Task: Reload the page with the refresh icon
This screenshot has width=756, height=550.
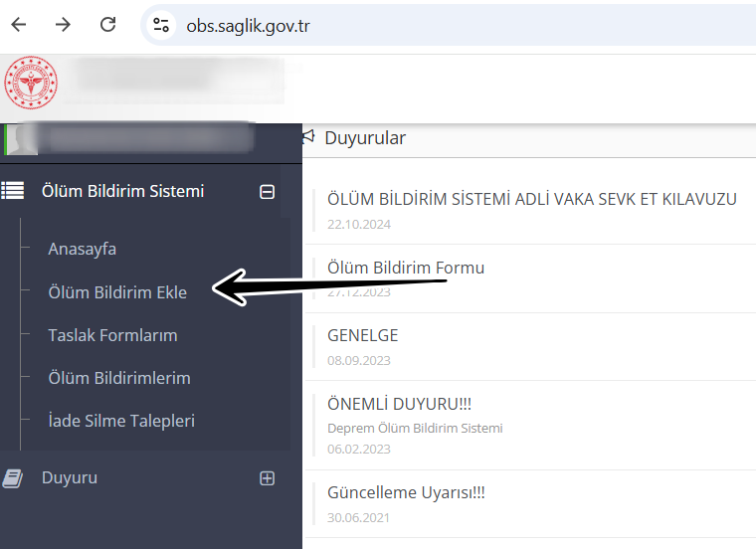Action: coord(107,25)
